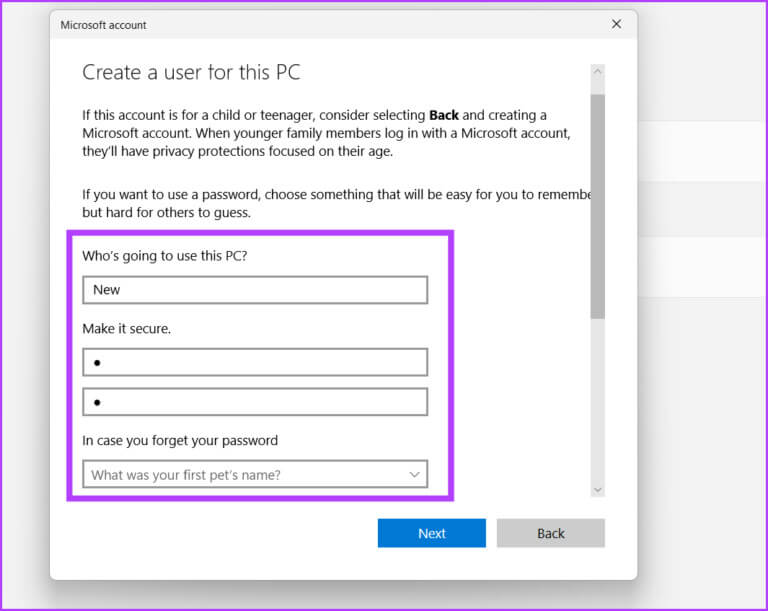Click the dialog's vertical scrollbar thumb
This screenshot has width=768, height=611.
tap(598, 207)
